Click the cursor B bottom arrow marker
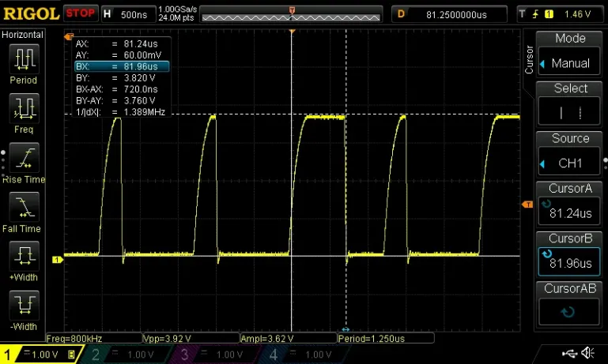Image resolution: width=608 pixels, height=364 pixels. (346, 329)
